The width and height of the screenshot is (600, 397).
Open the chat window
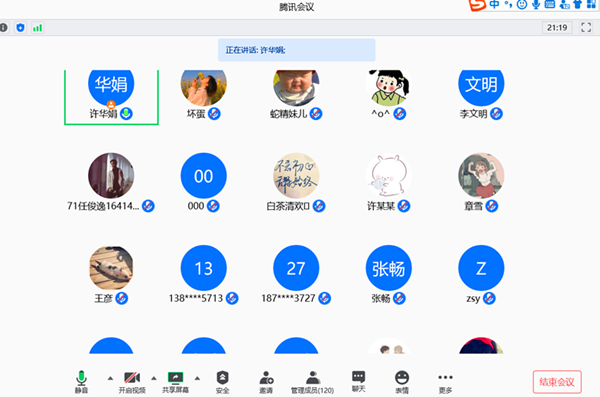pyautogui.click(x=359, y=377)
